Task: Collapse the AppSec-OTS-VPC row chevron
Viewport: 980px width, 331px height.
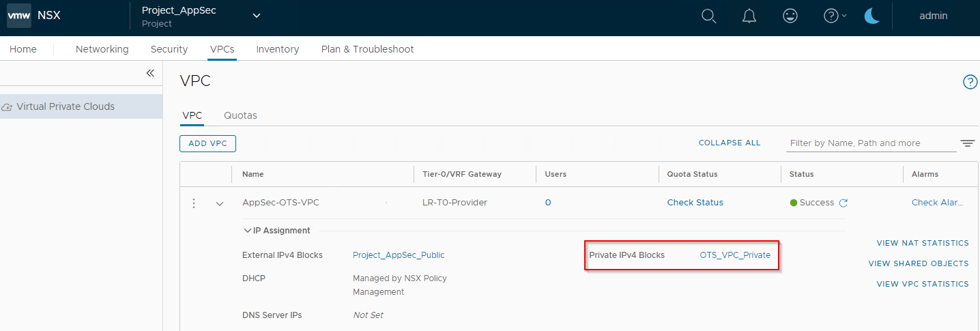Action: click(220, 203)
